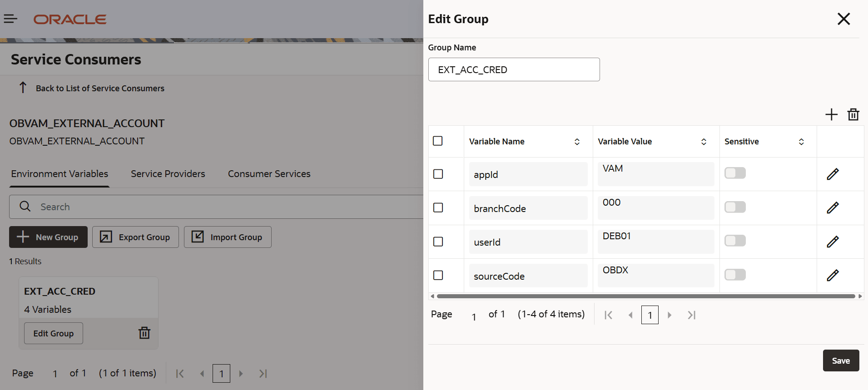Open the hamburger navigation menu
Image resolution: width=868 pixels, height=390 pixels.
click(10, 19)
